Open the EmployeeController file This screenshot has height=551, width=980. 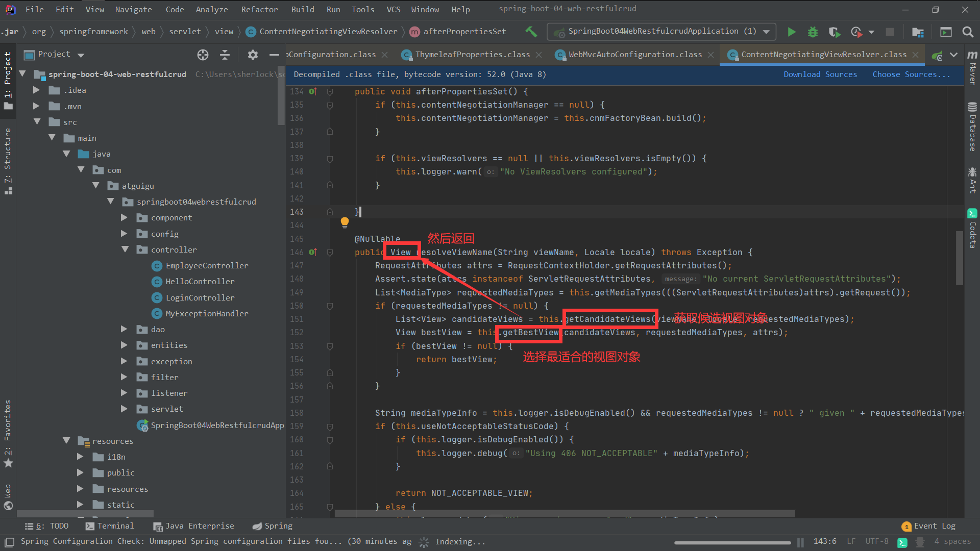tap(206, 266)
